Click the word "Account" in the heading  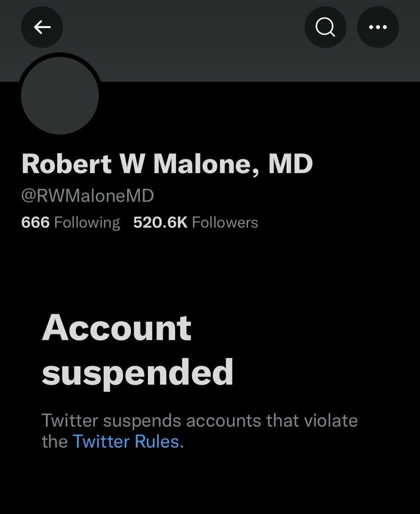click(117, 328)
